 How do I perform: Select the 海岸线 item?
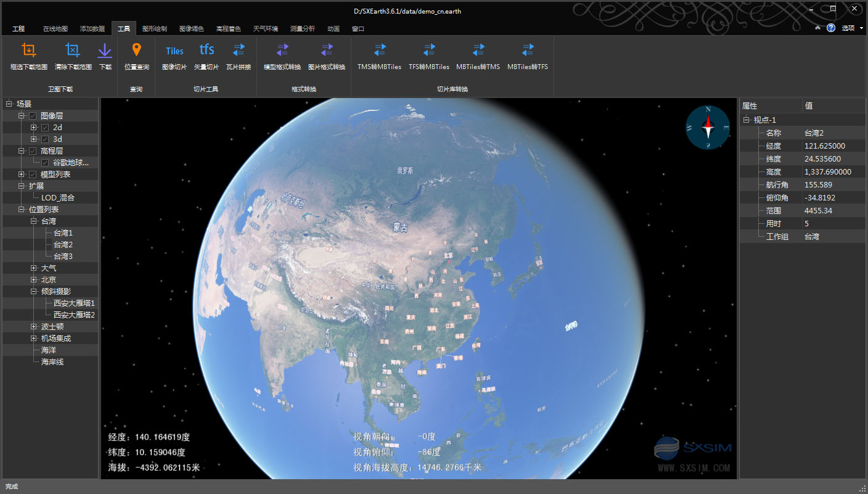tap(52, 361)
